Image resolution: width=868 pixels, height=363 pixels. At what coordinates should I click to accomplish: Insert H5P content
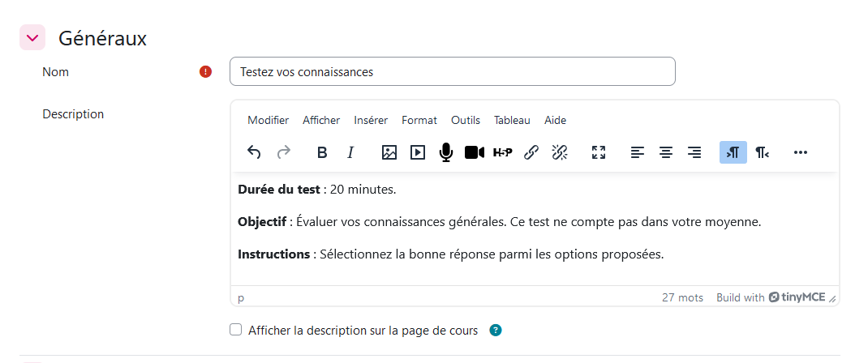coord(503,152)
